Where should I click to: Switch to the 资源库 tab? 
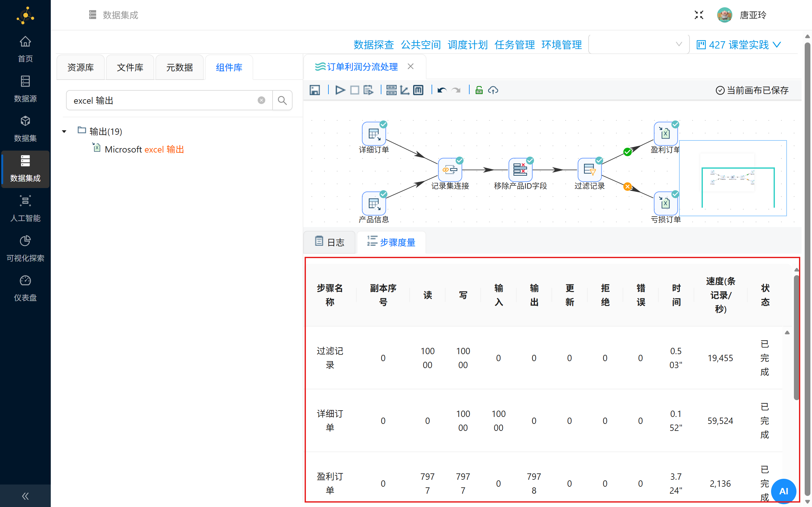[x=81, y=68]
